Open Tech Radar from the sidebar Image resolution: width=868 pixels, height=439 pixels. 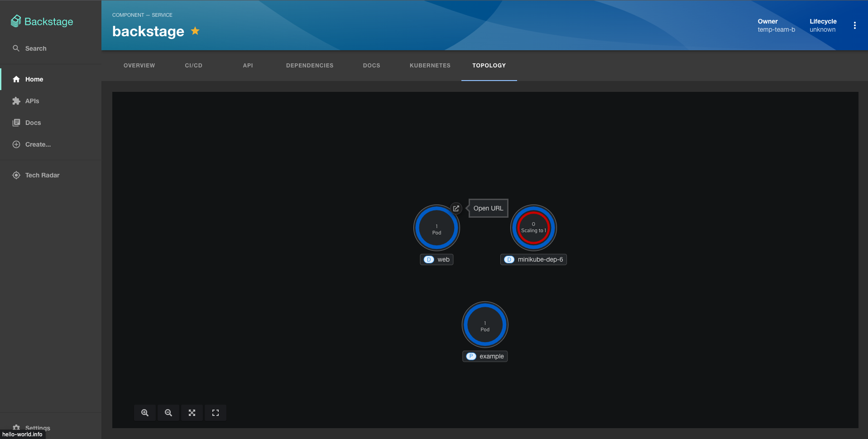[x=42, y=175]
